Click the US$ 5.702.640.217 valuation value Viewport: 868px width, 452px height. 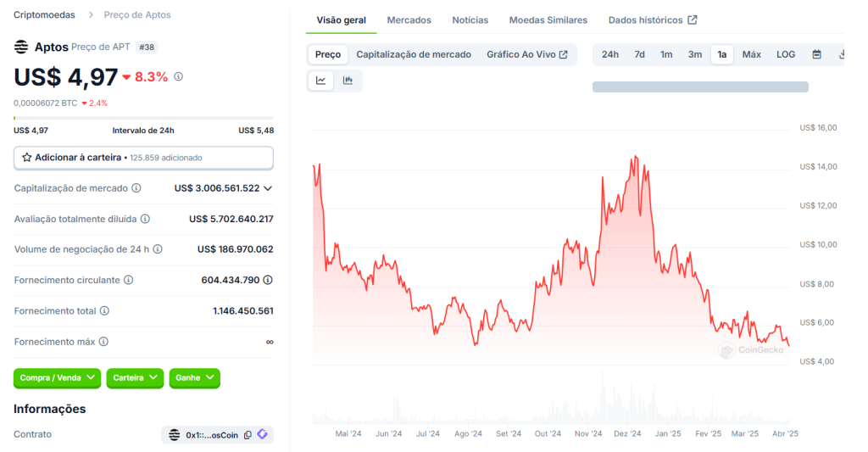(x=231, y=219)
